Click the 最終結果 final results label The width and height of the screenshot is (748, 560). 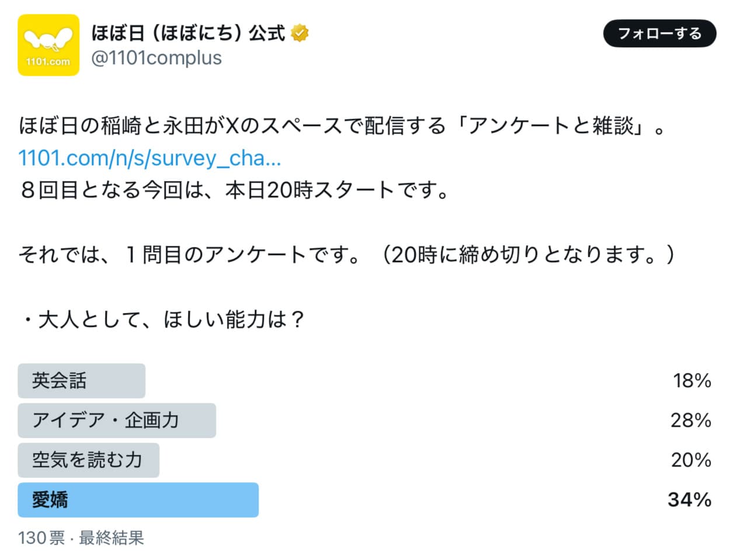[112, 538]
